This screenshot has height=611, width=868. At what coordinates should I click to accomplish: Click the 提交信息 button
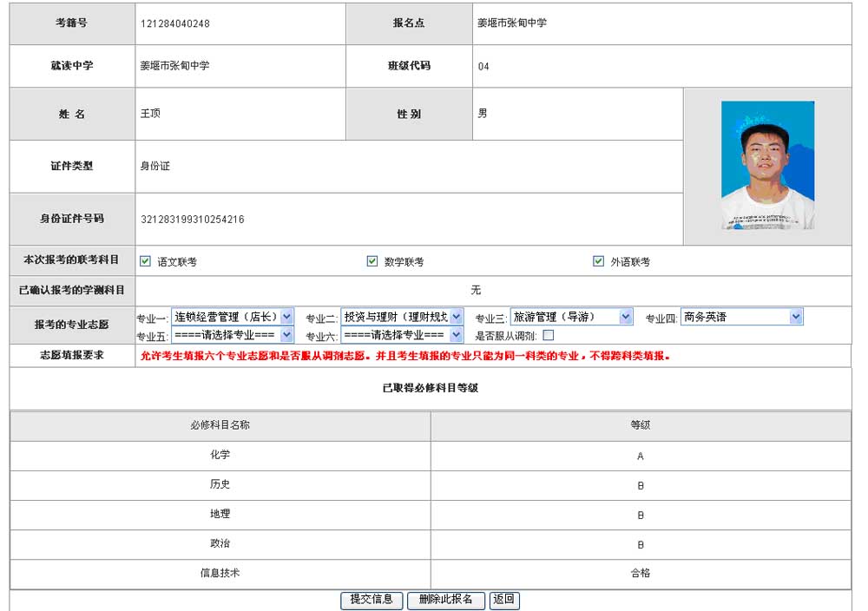tap(372, 600)
